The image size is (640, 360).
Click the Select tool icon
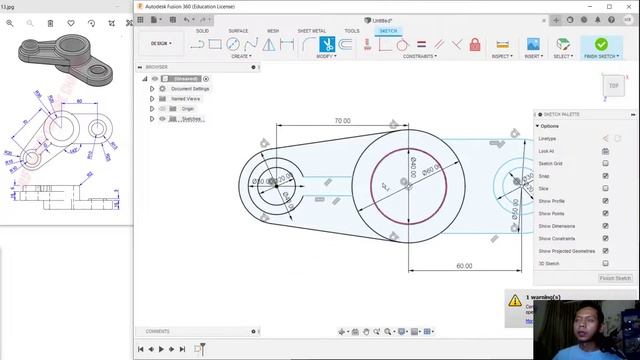click(563, 44)
